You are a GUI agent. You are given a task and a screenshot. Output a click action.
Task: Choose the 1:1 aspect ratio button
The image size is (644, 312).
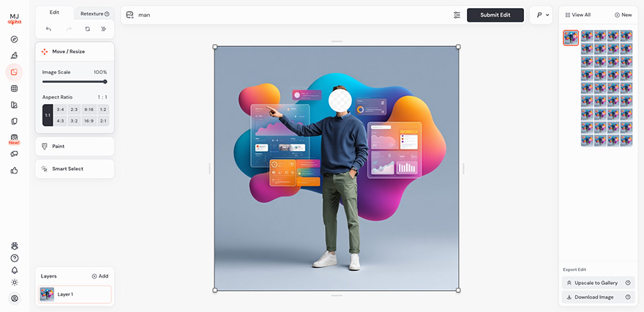coord(48,115)
